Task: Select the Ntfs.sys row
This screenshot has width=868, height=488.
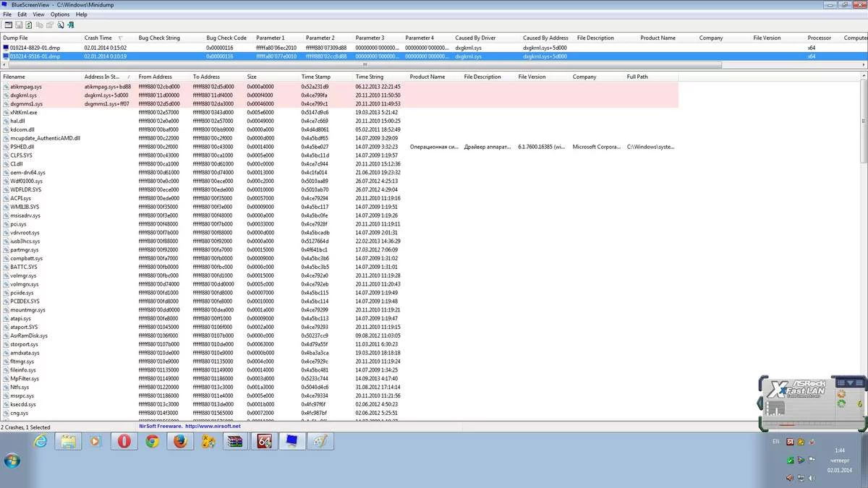Action: pyautogui.click(x=339, y=388)
